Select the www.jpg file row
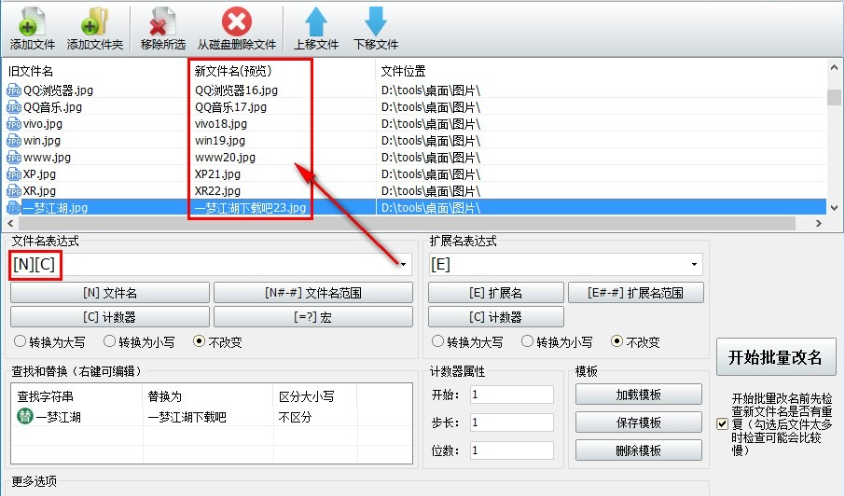 [414, 158]
